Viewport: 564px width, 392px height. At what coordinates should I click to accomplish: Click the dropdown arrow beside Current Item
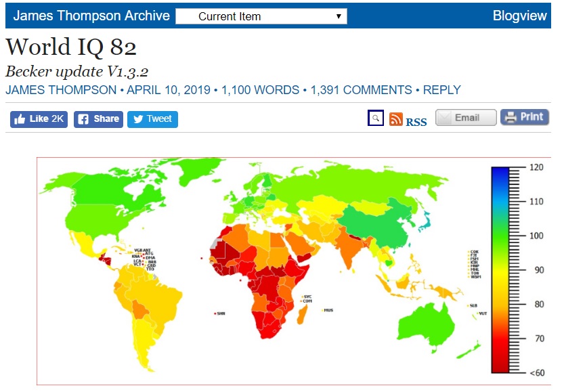[339, 16]
